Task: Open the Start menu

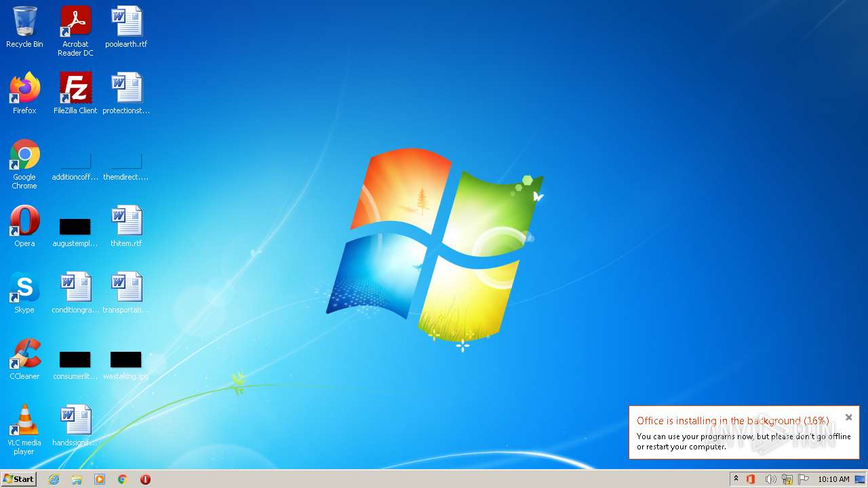Action: click(x=19, y=479)
